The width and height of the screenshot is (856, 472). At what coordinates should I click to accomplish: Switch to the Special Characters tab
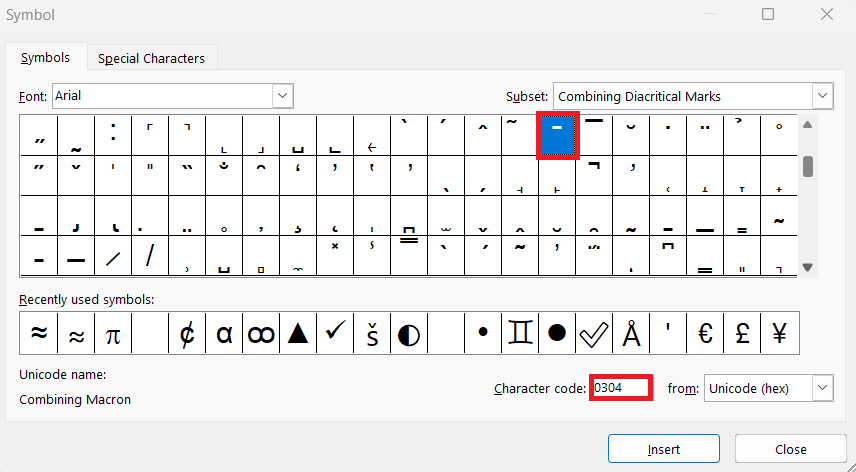151,58
